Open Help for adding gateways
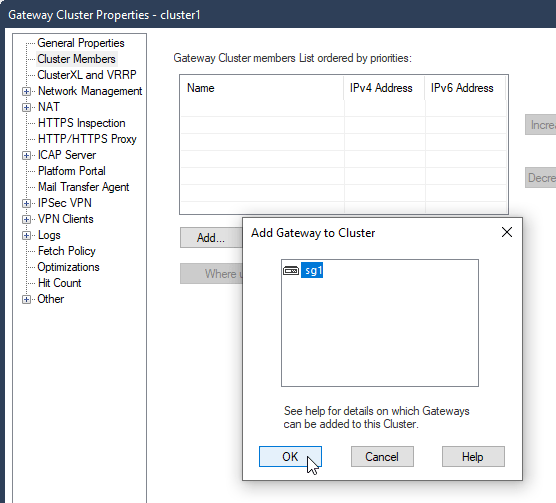Image resolution: width=556 pixels, height=503 pixels. [473, 457]
